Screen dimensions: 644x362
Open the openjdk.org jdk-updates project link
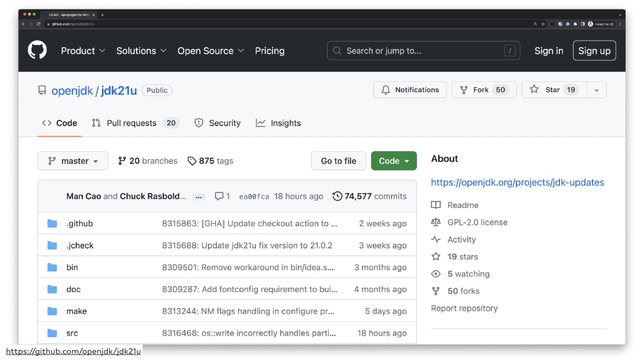pos(517,183)
